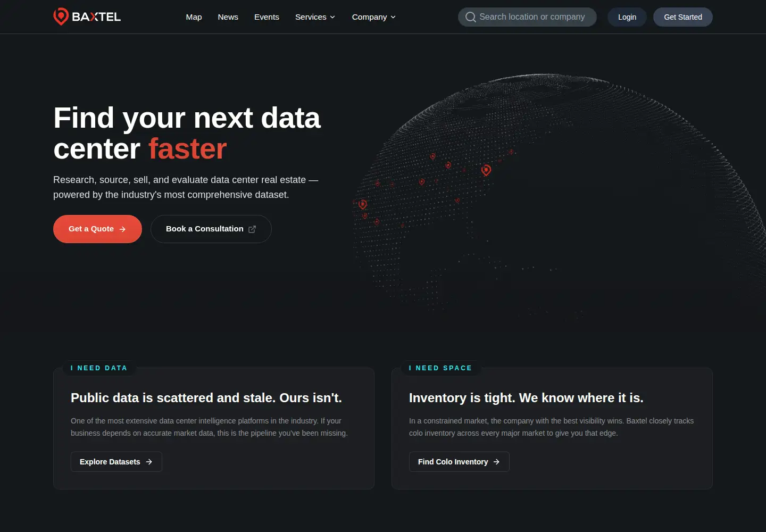Click the arrow icon in Explore Datasets
The image size is (766, 532).
pos(149,462)
